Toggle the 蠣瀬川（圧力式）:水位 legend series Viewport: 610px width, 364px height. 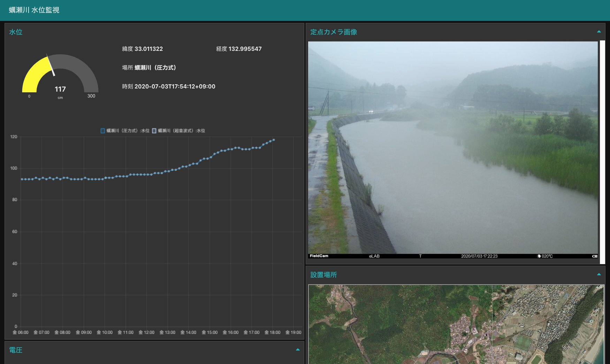(125, 131)
